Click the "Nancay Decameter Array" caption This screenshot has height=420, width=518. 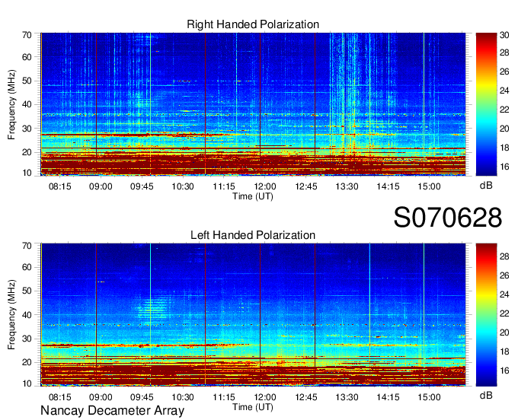click(x=112, y=411)
